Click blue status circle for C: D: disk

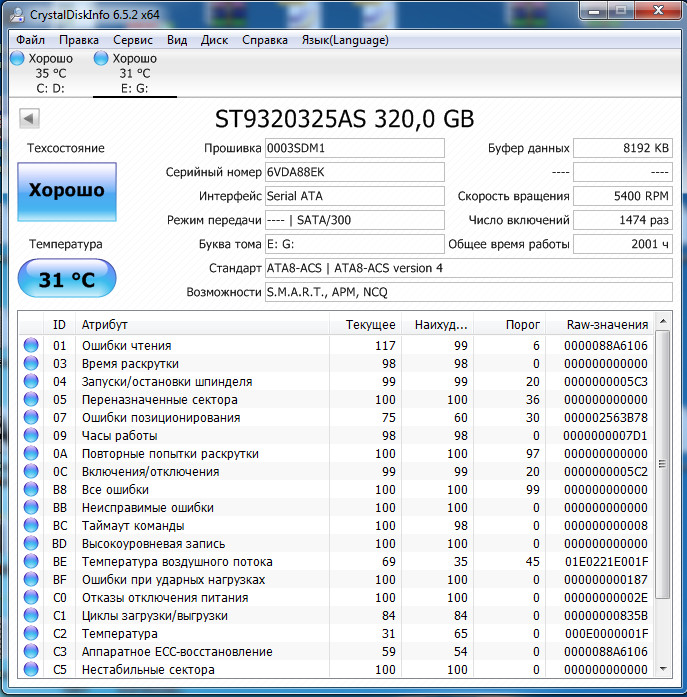[x=17, y=58]
